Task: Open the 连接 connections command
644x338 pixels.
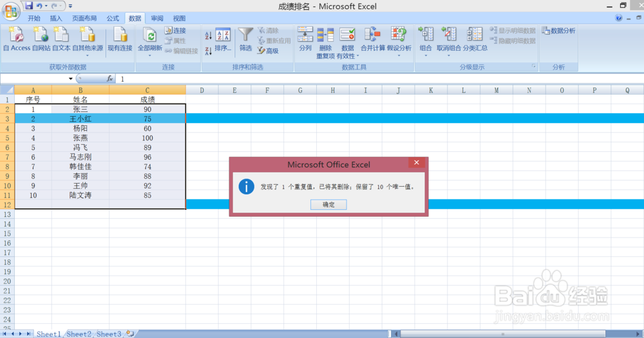Action: pos(175,30)
